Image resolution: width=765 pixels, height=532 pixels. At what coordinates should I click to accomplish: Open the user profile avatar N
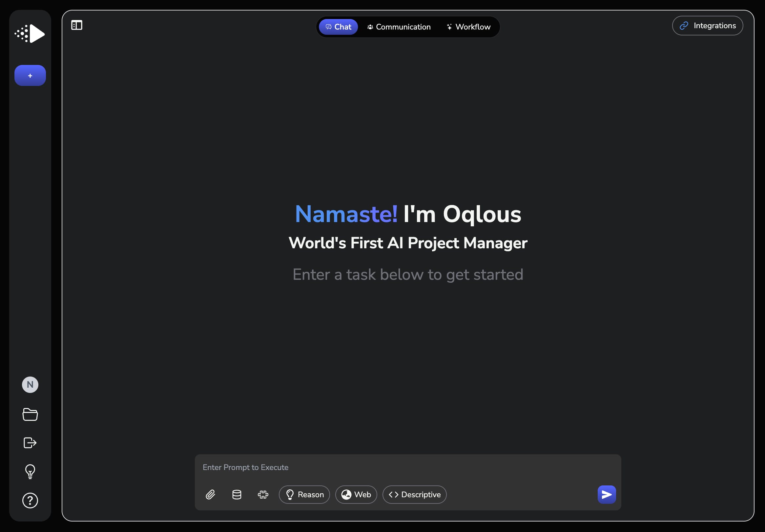pyautogui.click(x=30, y=385)
